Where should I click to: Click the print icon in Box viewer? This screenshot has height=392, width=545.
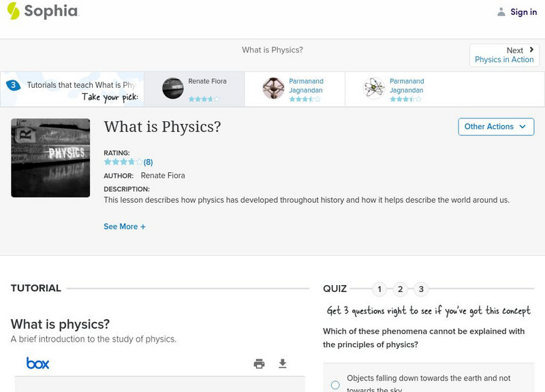tap(259, 364)
